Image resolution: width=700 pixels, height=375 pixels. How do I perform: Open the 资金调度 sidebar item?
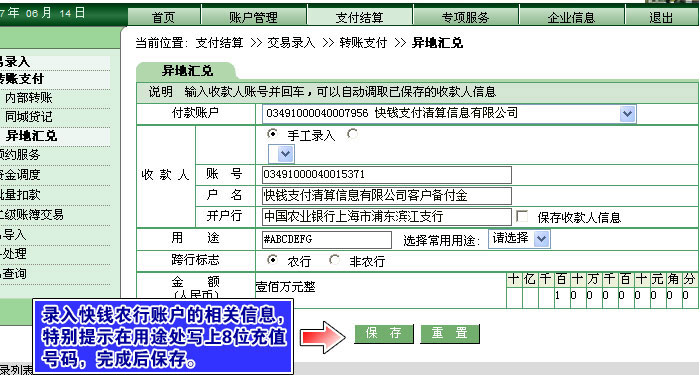pyautogui.click(x=20, y=175)
